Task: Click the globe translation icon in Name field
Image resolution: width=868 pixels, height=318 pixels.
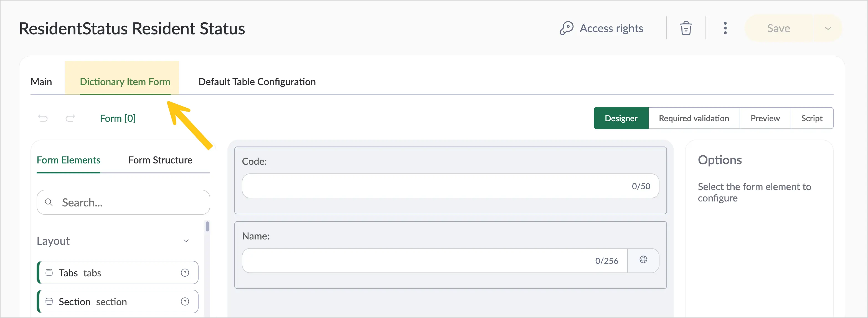Action: [x=643, y=260]
